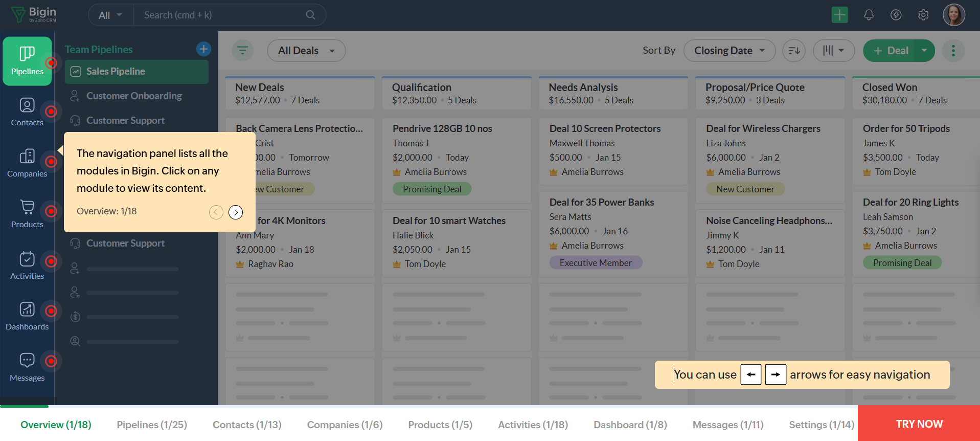Switch to the Dashboard (1/8) tab
This screenshot has width=980, height=441.
(630, 425)
